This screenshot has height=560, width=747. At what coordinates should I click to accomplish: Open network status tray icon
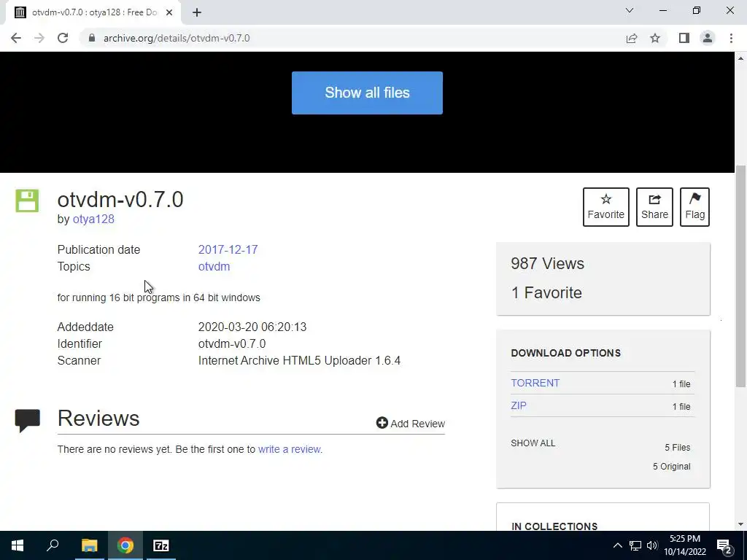(635, 545)
